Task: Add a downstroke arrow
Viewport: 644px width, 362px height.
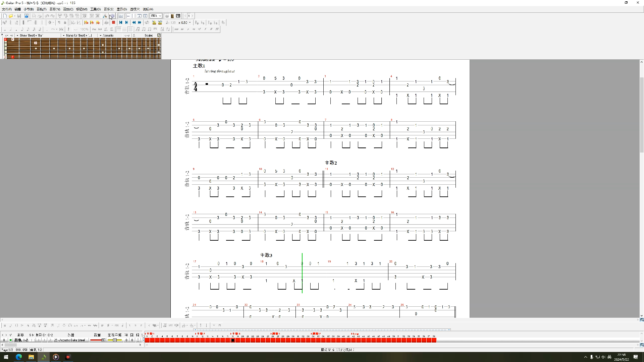Action: pos(206,325)
